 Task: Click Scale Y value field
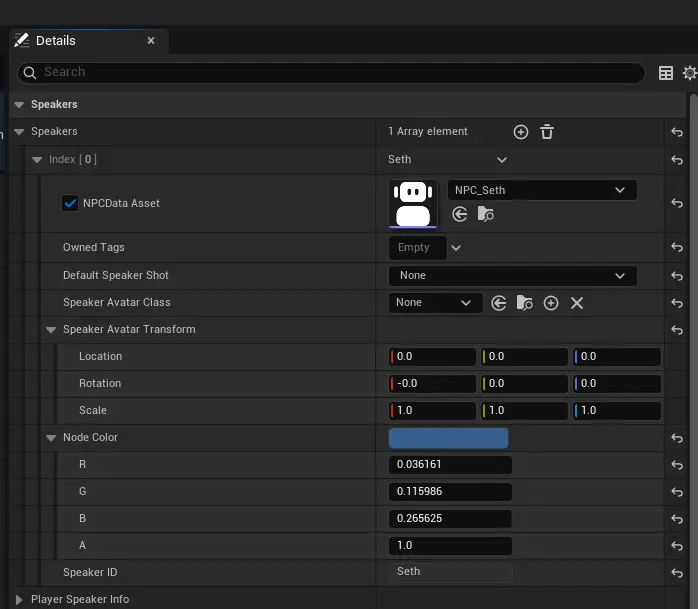524,411
